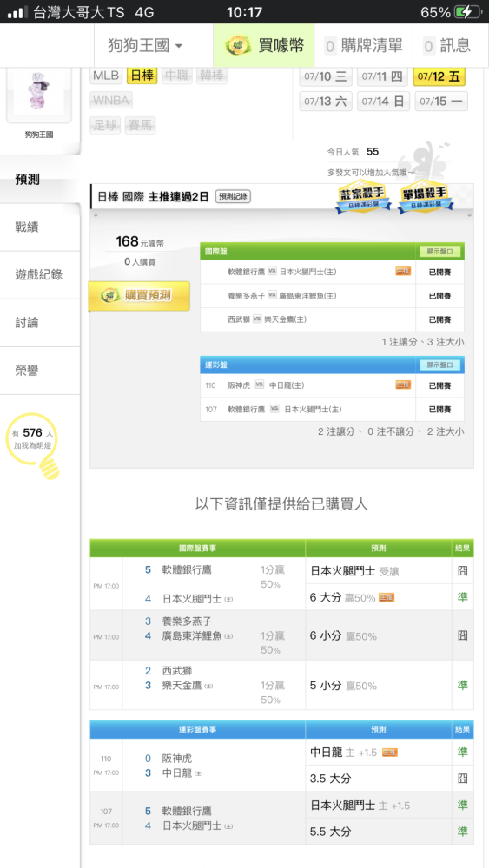Open the 購牌清單 list
The image size is (489, 868).
[363, 45]
